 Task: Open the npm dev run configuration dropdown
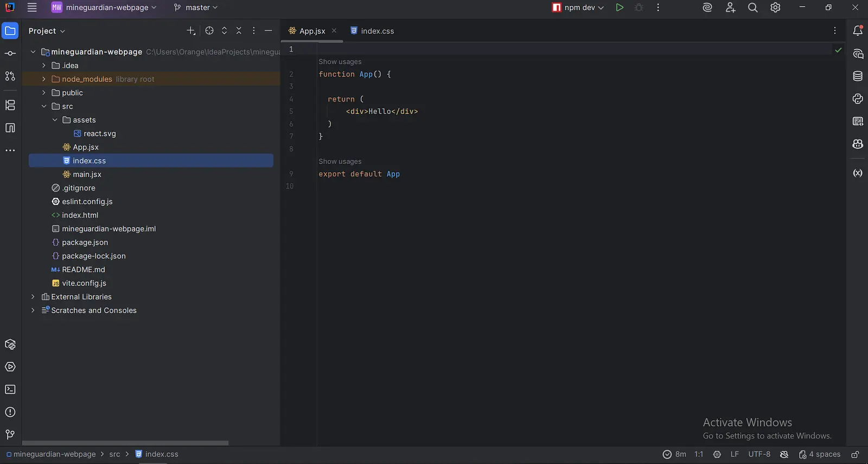pyautogui.click(x=578, y=8)
